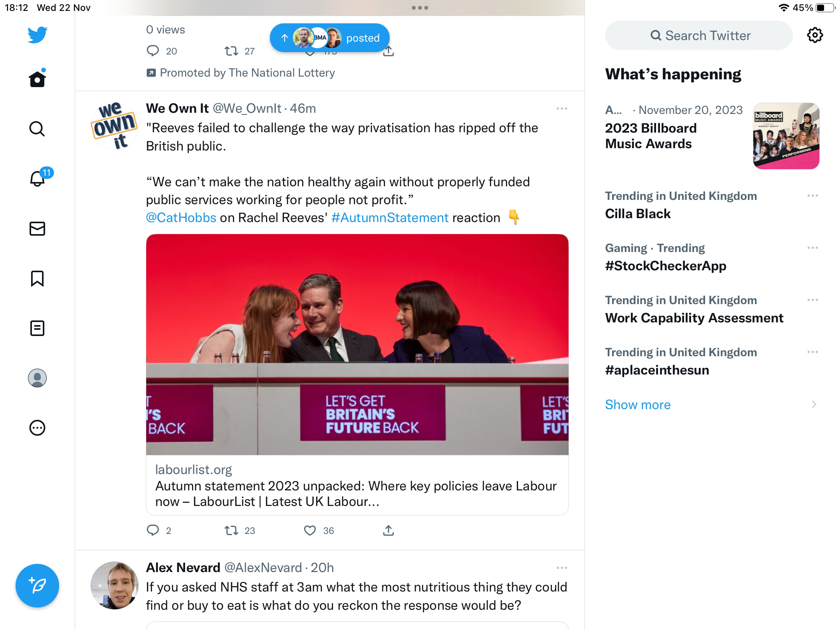Open options menu on Alex Nevard tweet
The height and width of the screenshot is (630, 840).
pos(562,568)
